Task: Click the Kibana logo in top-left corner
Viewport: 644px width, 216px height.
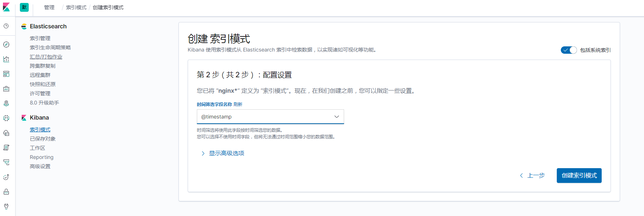Action: click(6, 7)
